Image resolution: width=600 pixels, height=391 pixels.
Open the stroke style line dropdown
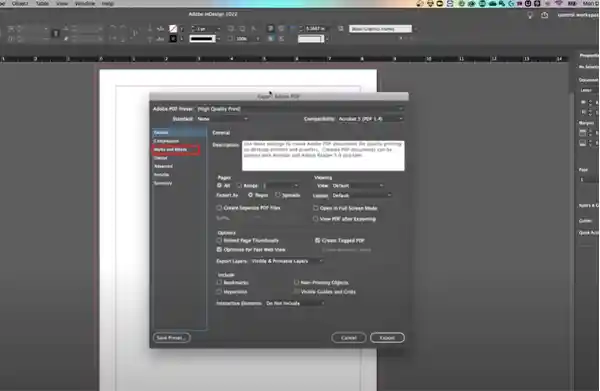205,39
